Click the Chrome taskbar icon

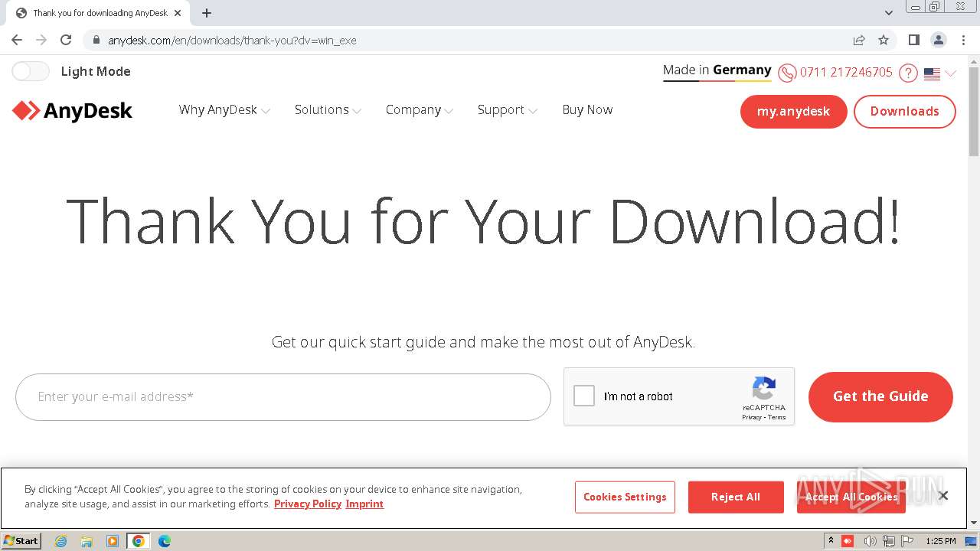click(139, 540)
